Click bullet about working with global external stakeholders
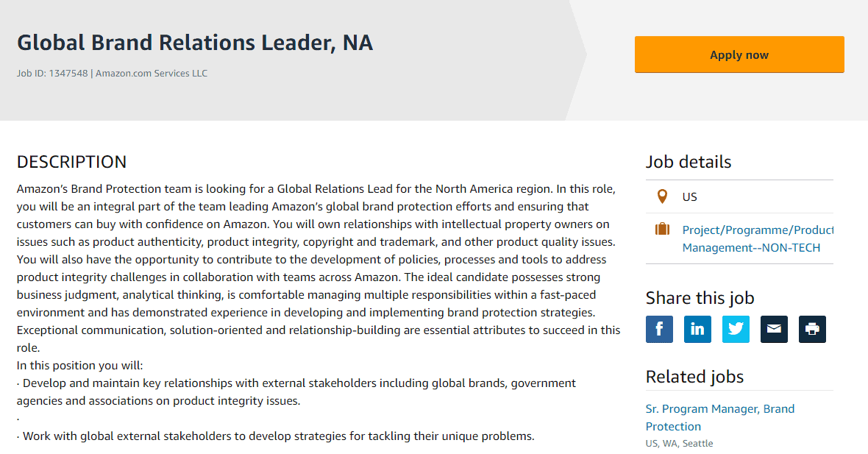Viewport: 868px width, 454px height. (276, 436)
